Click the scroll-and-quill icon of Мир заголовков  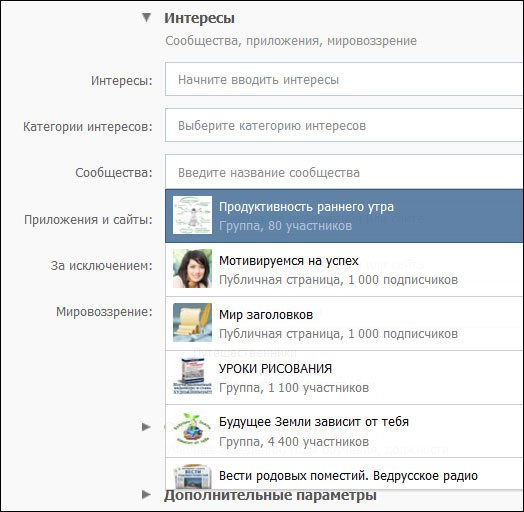click(192, 323)
